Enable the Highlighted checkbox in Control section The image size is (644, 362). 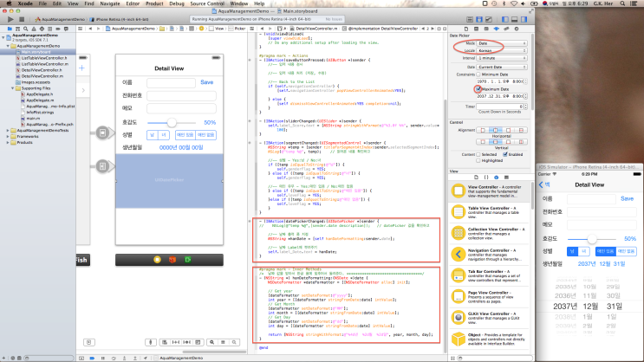[479, 160]
